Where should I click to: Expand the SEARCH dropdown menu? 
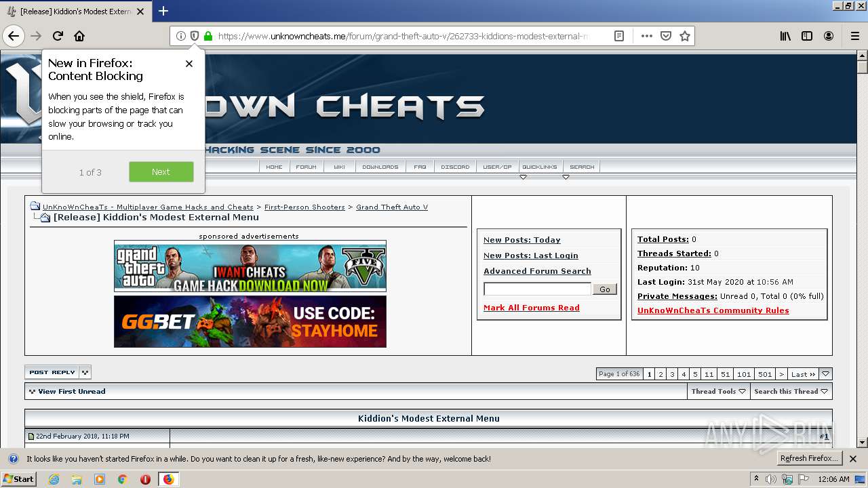click(x=582, y=167)
